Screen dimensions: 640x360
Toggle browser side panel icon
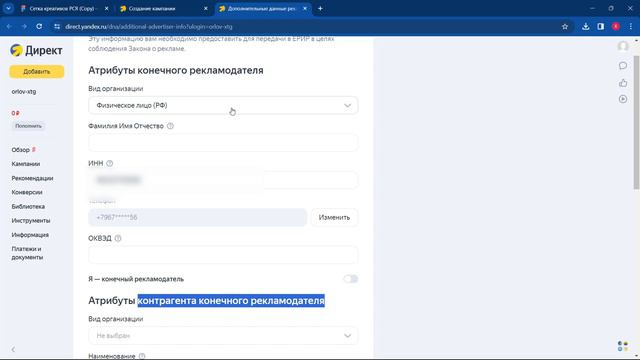pos(600,27)
